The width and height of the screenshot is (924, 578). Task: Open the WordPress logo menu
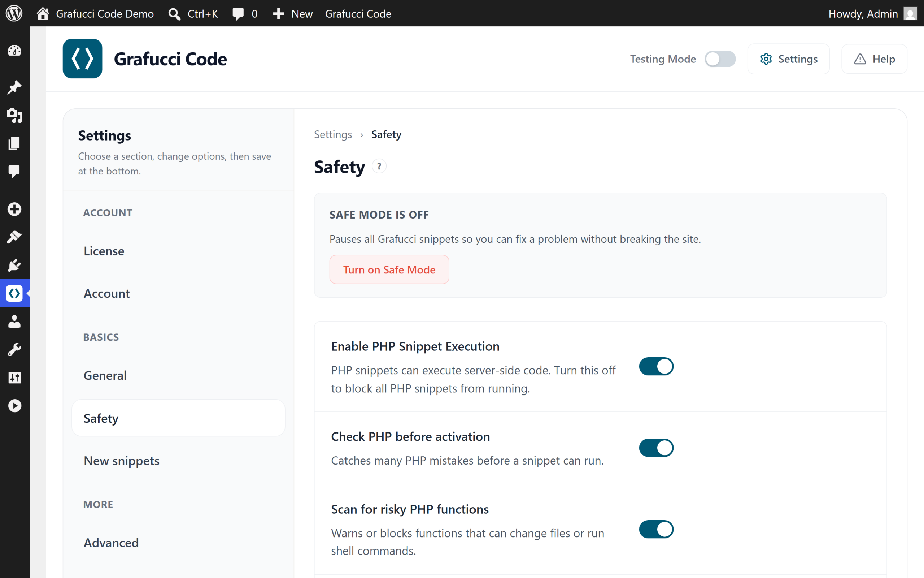(14, 13)
